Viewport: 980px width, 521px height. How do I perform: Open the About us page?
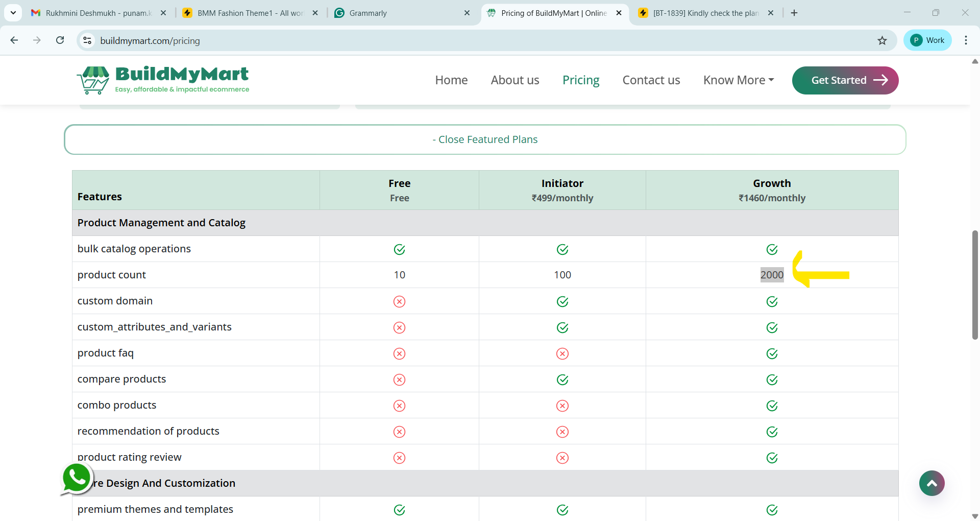[x=515, y=80]
